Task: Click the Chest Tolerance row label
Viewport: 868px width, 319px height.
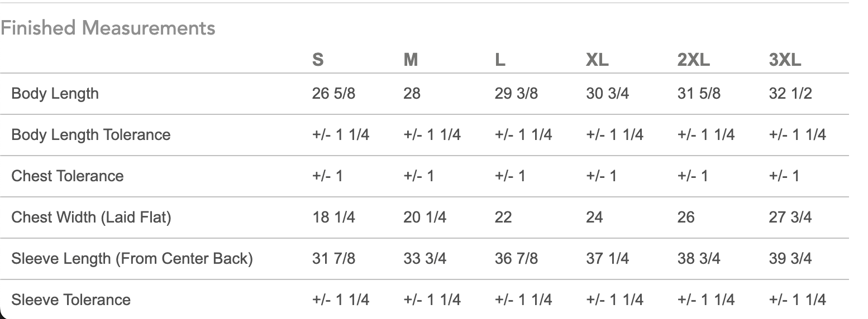Action: click(67, 176)
